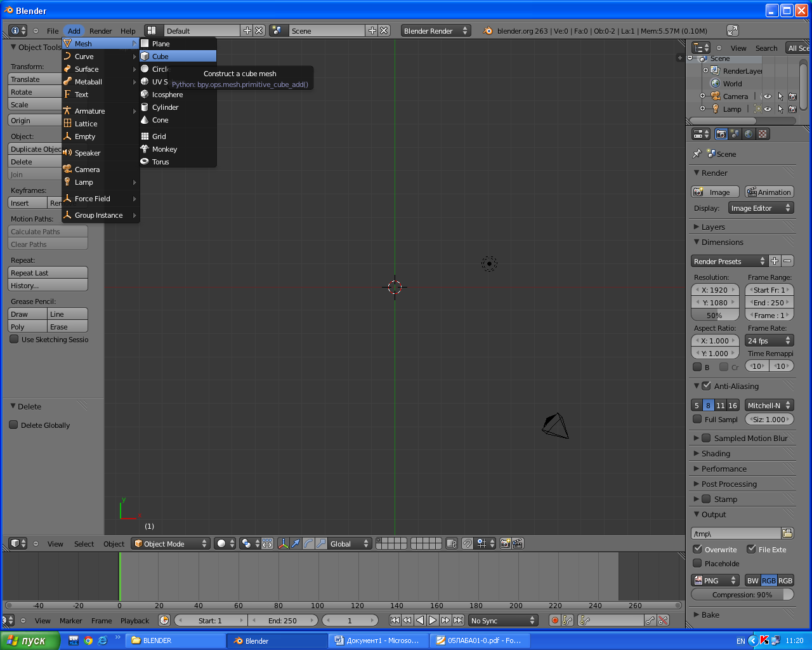Select Armature in the Add menu
This screenshot has width=812, height=650.
[100, 111]
